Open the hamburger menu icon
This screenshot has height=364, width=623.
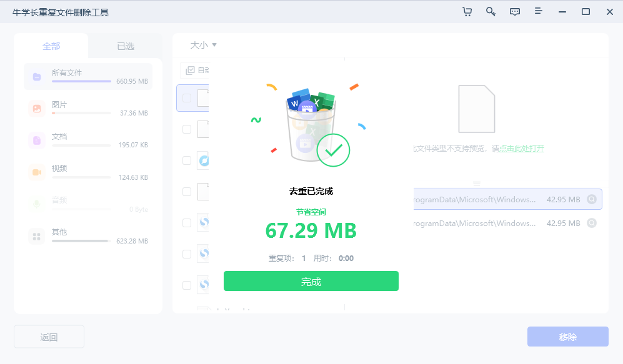click(539, 11)
